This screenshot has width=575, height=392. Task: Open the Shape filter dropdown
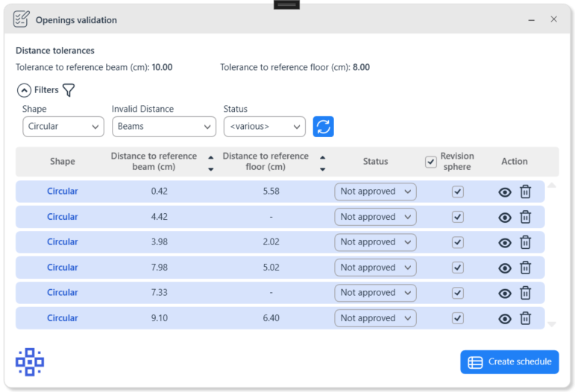pos(63,127)
